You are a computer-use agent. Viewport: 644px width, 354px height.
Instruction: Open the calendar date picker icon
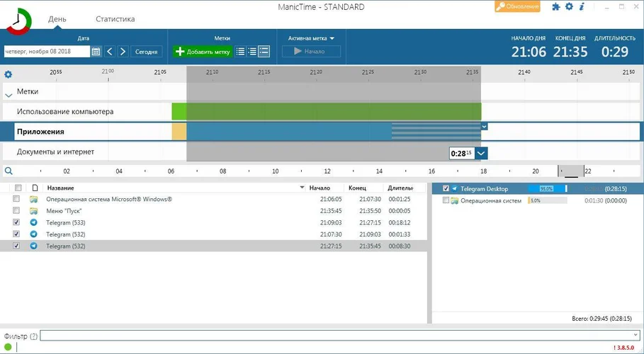click(96, 52)
